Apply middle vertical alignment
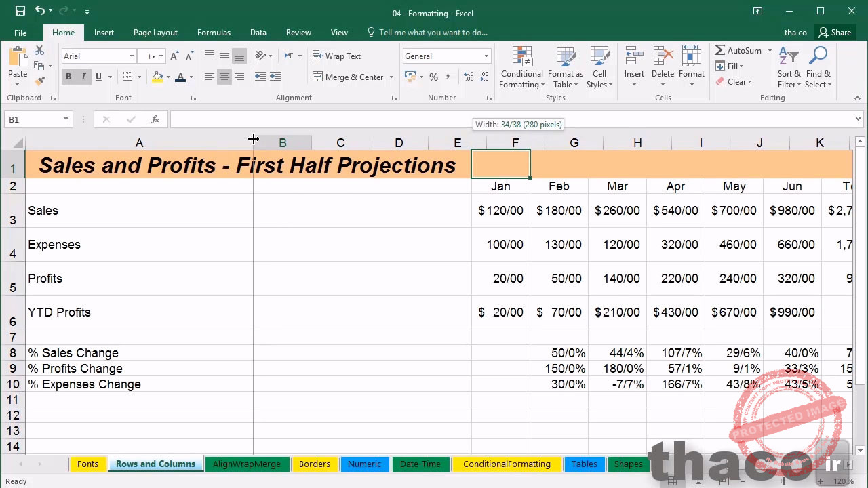 [224, 56]
